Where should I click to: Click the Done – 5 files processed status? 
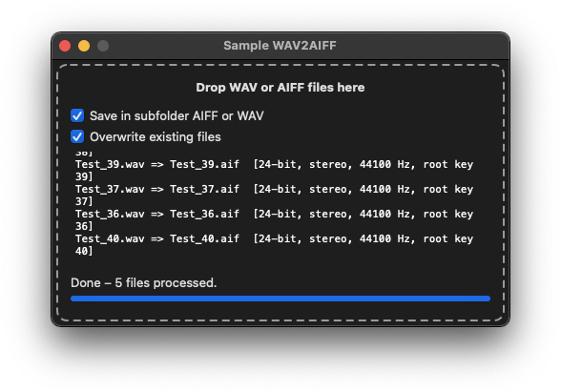coord(143,283)
